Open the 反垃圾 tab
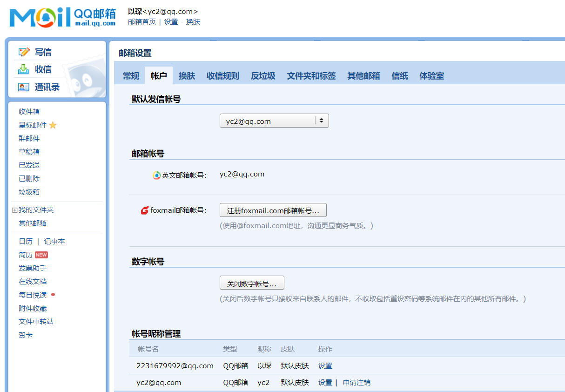565x392 pixels. tap(263, 76)
